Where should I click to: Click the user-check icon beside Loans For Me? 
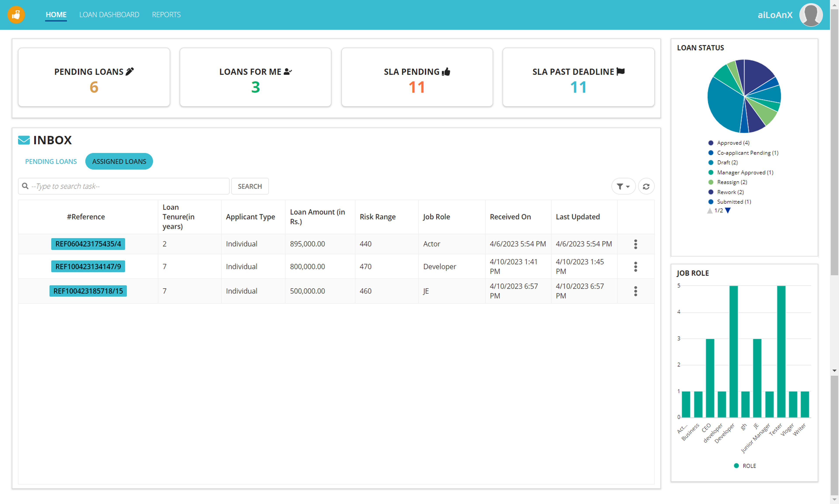(x=288, y=71)
